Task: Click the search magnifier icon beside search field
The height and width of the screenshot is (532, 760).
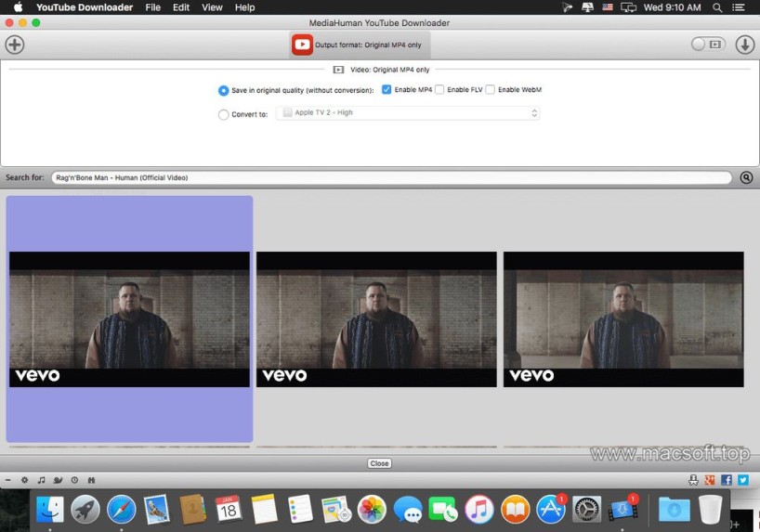Action: click(746, 177)
